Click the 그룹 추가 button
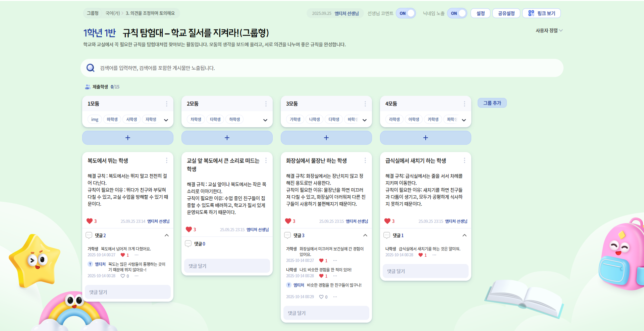 pyautogui.click(x=492, y=103)
